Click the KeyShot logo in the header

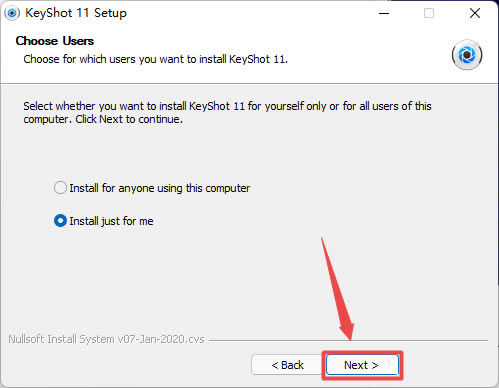click(x=467, y=55)
